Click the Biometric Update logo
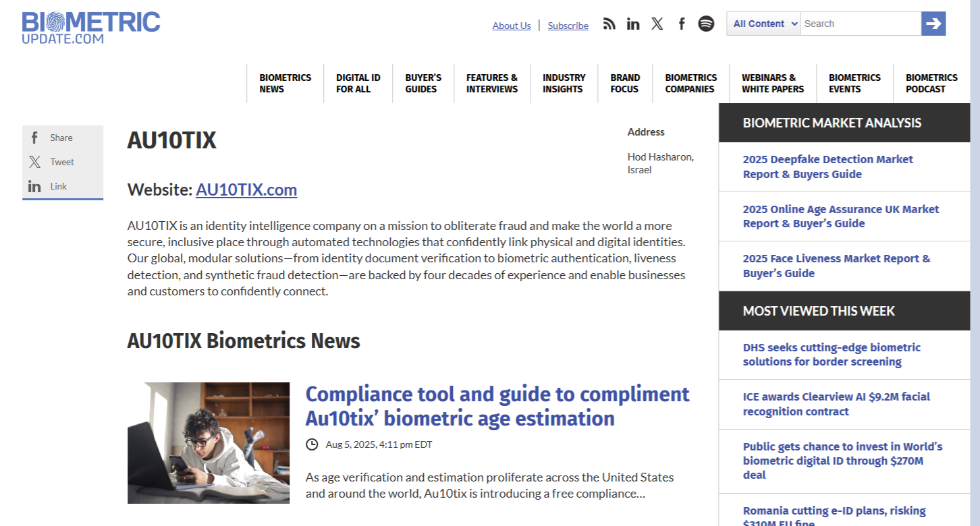This screenshot has height=526, width=980. (x=91, y=28)
